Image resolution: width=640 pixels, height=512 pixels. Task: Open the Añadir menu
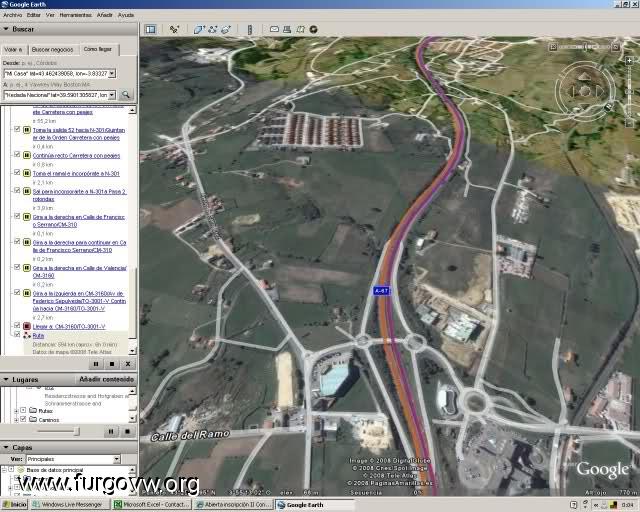(104, 15)
